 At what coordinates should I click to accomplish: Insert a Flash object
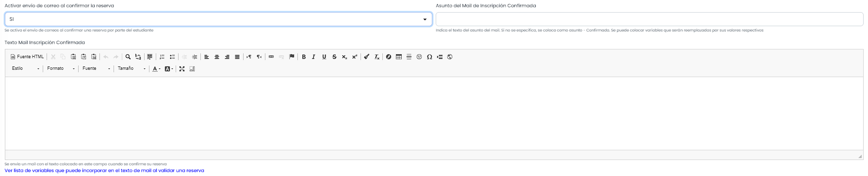tap(389, 57)
